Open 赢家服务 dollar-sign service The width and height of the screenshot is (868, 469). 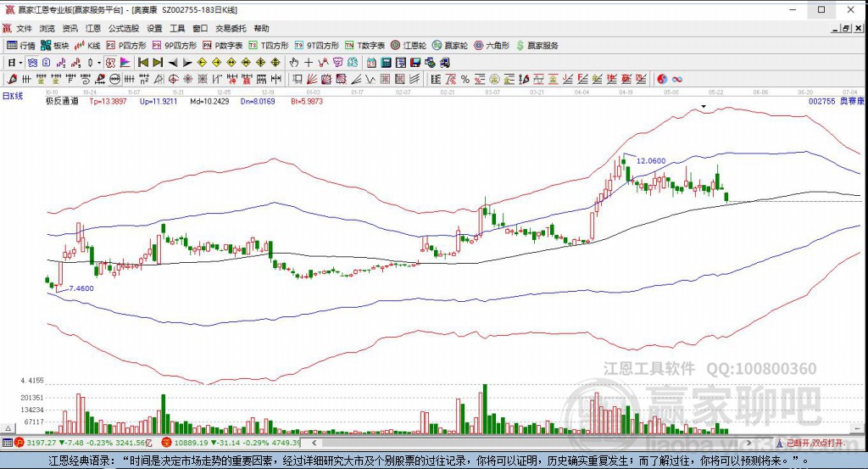(x=537, y=46)
